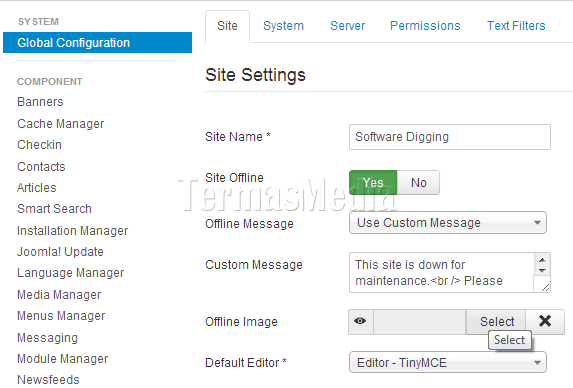Open Checkin component
This screenshot has height=388, width=573.
click(39, 145)
